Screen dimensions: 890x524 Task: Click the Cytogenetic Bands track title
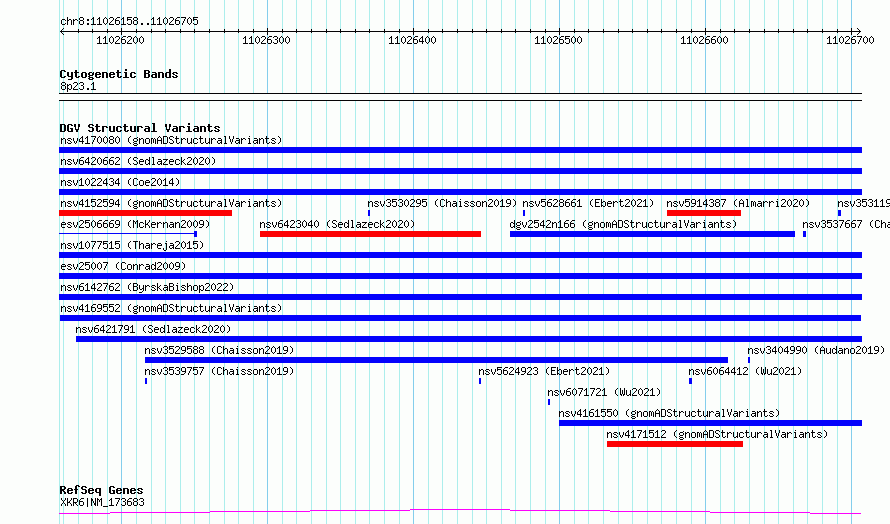[x=119, y=74]
